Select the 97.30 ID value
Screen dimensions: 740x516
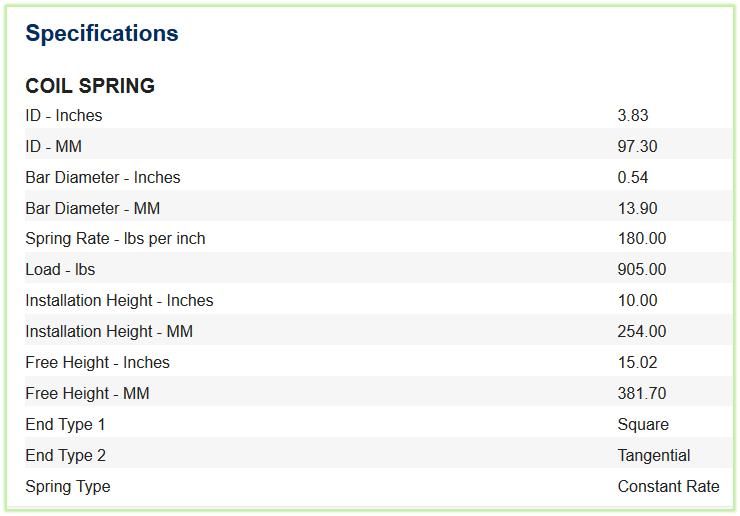pos(637,146)
